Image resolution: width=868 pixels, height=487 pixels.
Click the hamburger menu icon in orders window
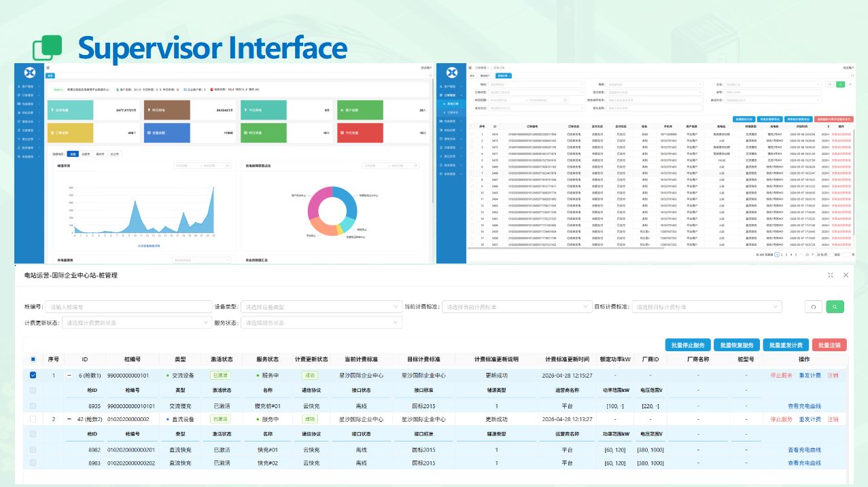coord(470,68)
